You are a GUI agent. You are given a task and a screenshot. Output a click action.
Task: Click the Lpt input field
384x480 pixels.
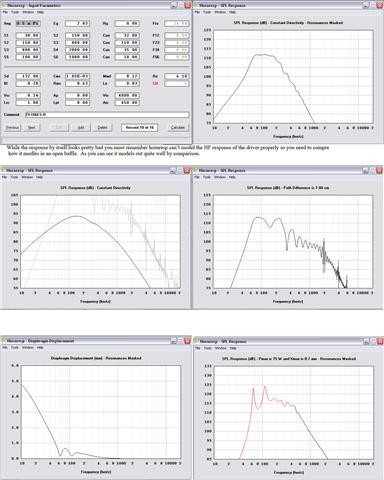77,103
